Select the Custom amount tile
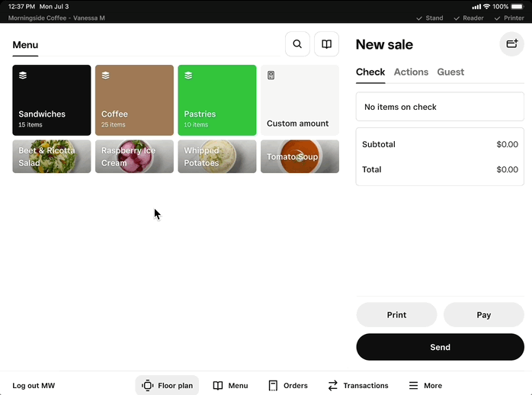 tap(300, 100)
